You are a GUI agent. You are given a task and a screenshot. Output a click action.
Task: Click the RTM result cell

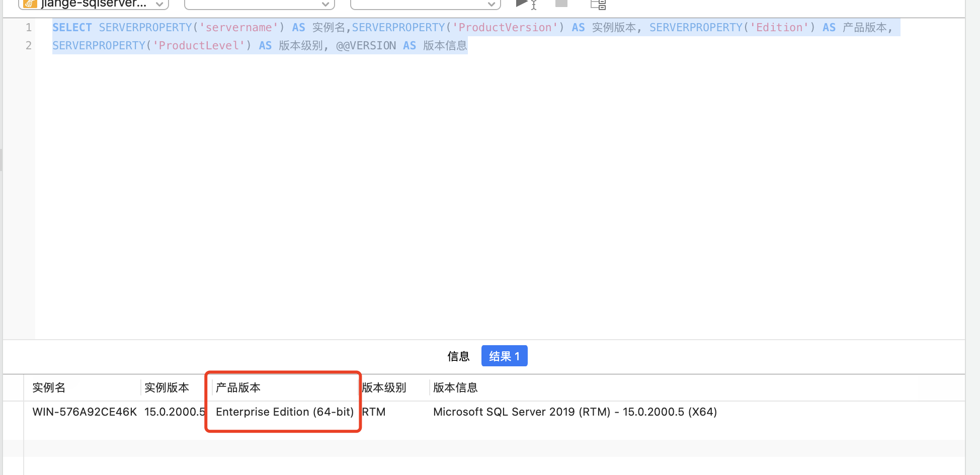click(x=374, y=412)
